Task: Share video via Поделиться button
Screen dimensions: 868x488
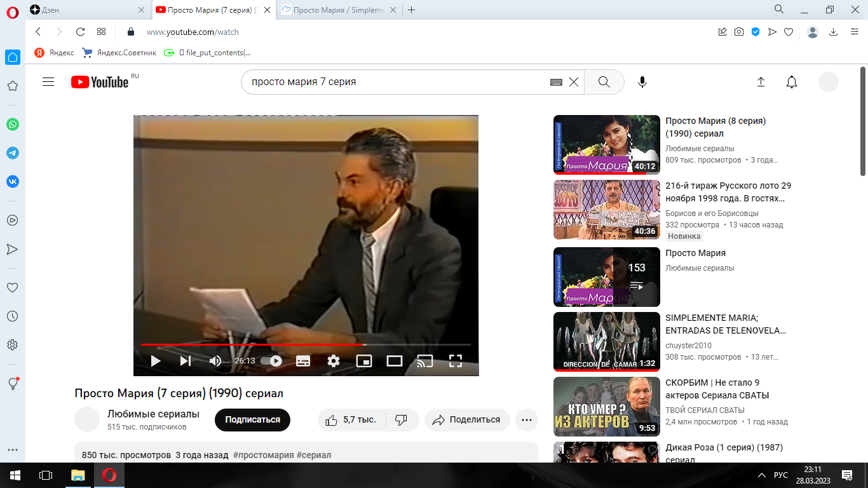Action: [467, 420]
